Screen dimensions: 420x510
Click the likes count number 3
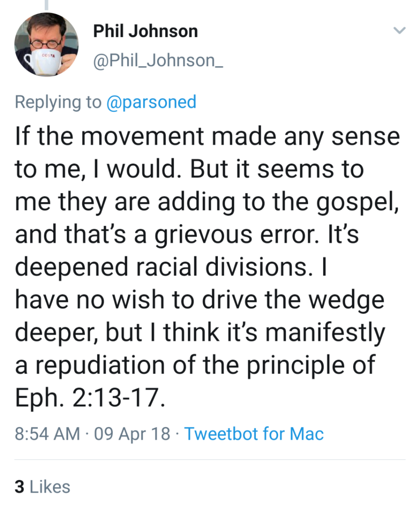pos(19,487)
